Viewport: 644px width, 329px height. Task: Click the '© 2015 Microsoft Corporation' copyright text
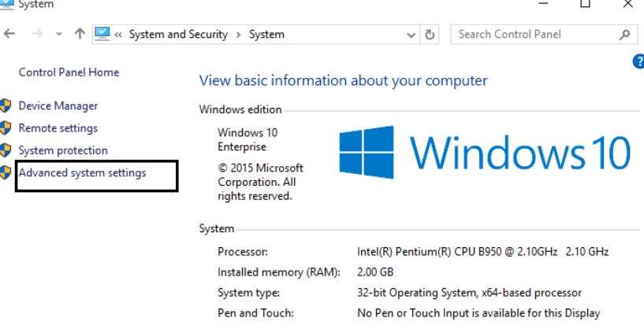[260, 182]
